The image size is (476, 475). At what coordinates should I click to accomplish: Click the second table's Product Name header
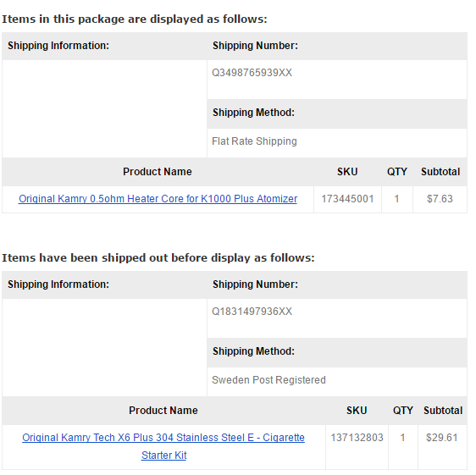click(x=163, y=411)
